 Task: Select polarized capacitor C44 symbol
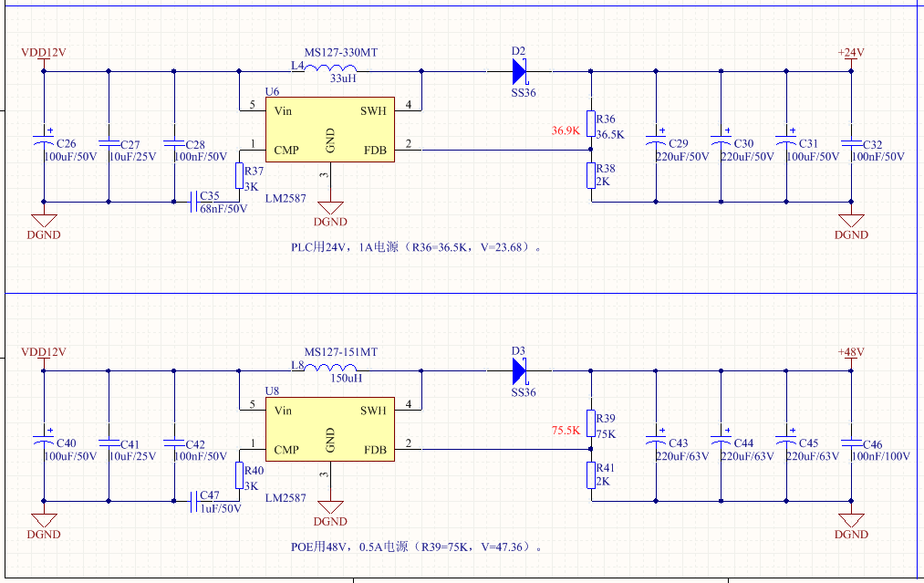721,439
